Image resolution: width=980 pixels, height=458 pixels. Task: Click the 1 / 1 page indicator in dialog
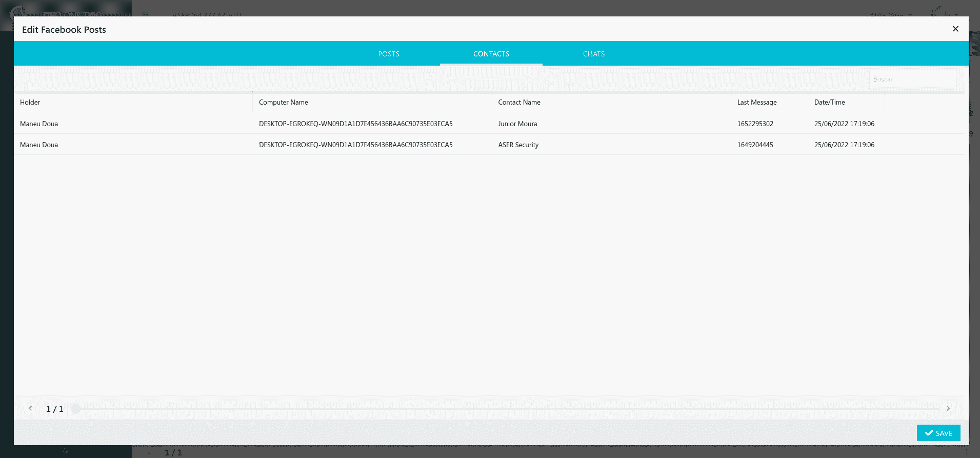55,409
